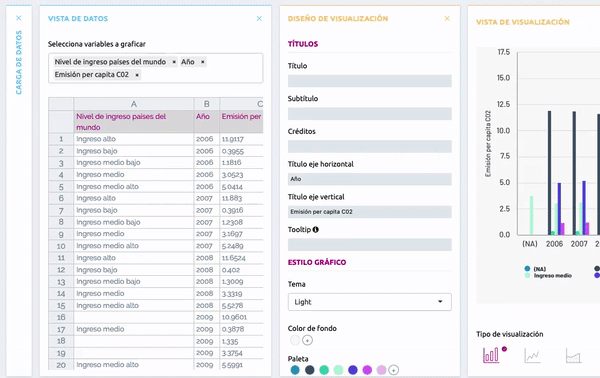Open the Carga de Datos vertical tab

point(19,62)
